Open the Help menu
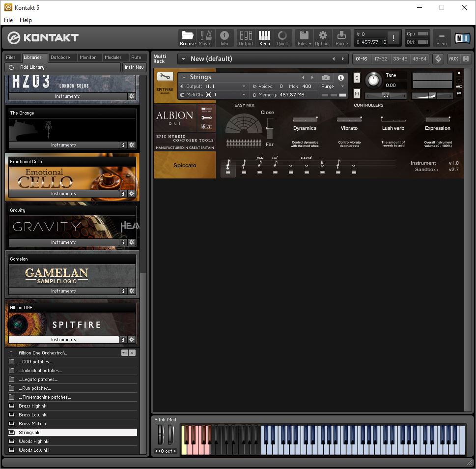 point(26,20)
